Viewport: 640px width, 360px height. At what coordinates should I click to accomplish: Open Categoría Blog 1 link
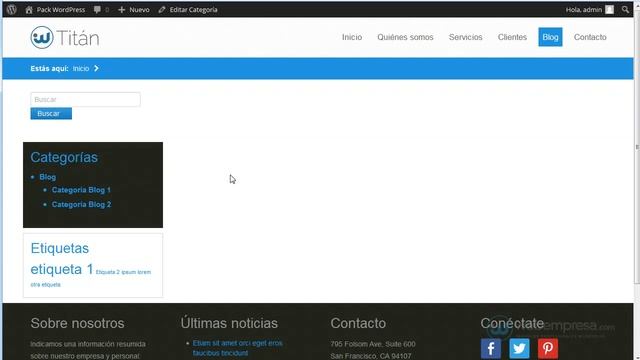coord(81,190)
